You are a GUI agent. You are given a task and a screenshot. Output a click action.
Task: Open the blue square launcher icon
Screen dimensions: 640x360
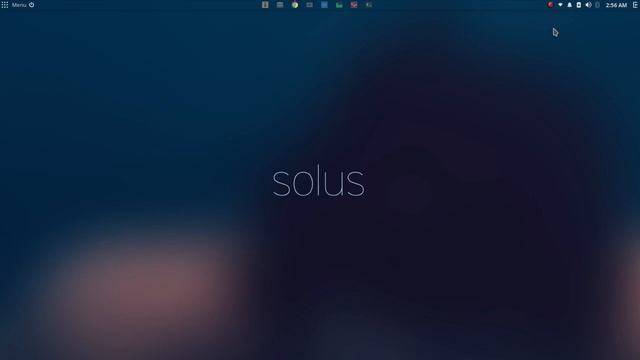324,5
